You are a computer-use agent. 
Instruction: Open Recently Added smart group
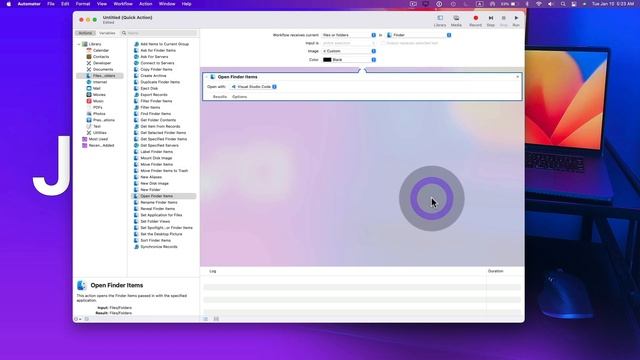click(98, 145)
